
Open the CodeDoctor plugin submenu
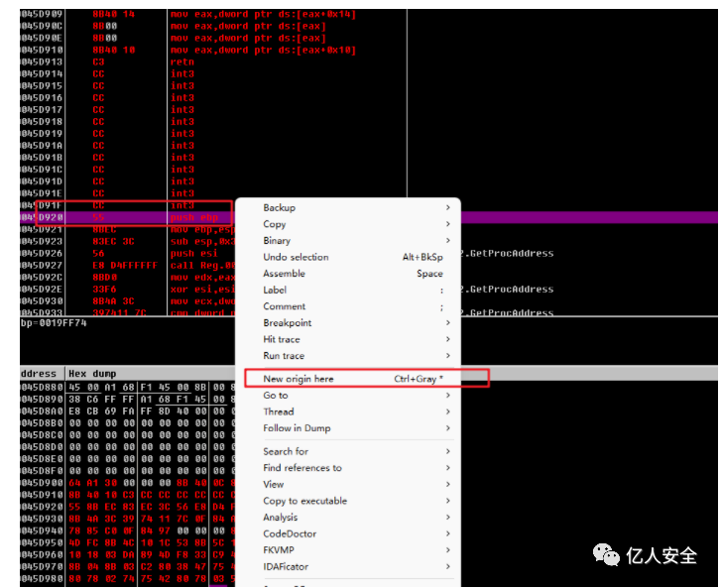tap(348, 534)
